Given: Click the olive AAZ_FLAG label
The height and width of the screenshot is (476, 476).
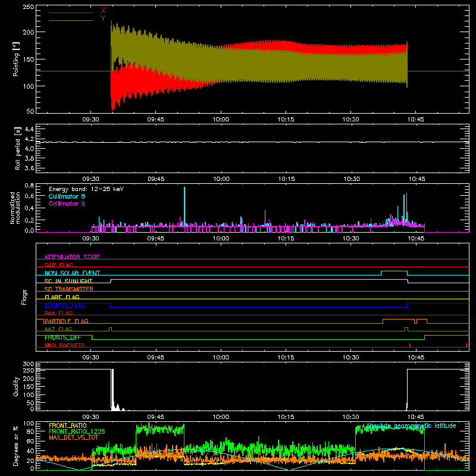Looking at the screenshot, I should pyautogui.click(x=58, y=329).
